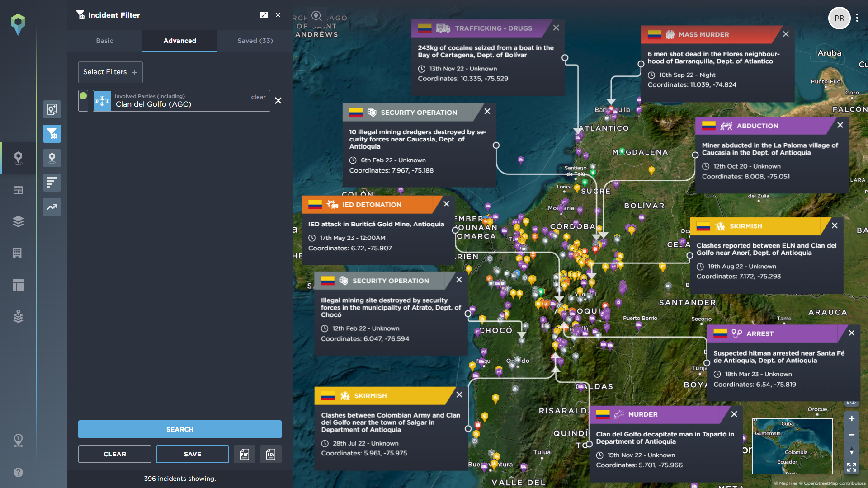Open the dashboard layout section in sidebar
868x488 pixels.
pos(18,285)
